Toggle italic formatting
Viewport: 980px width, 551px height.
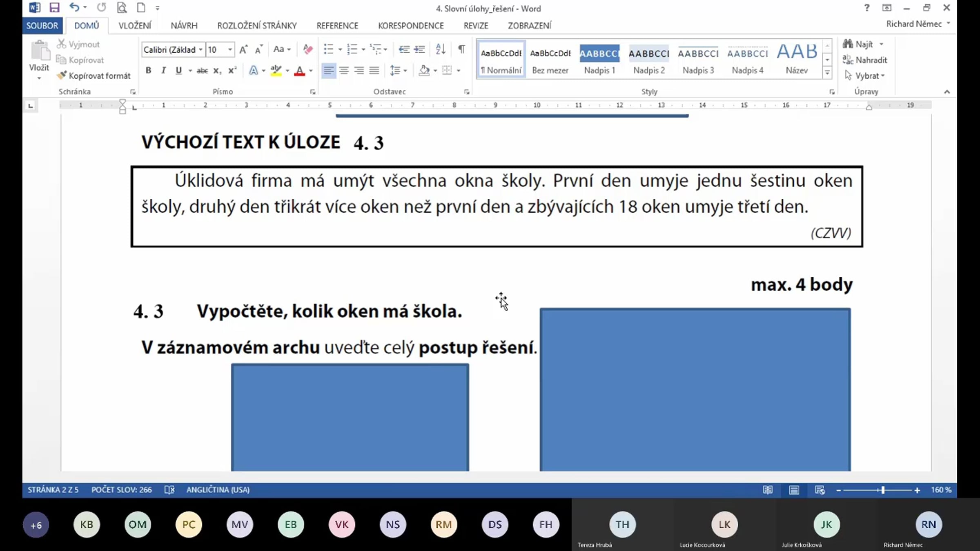(163, 71)
